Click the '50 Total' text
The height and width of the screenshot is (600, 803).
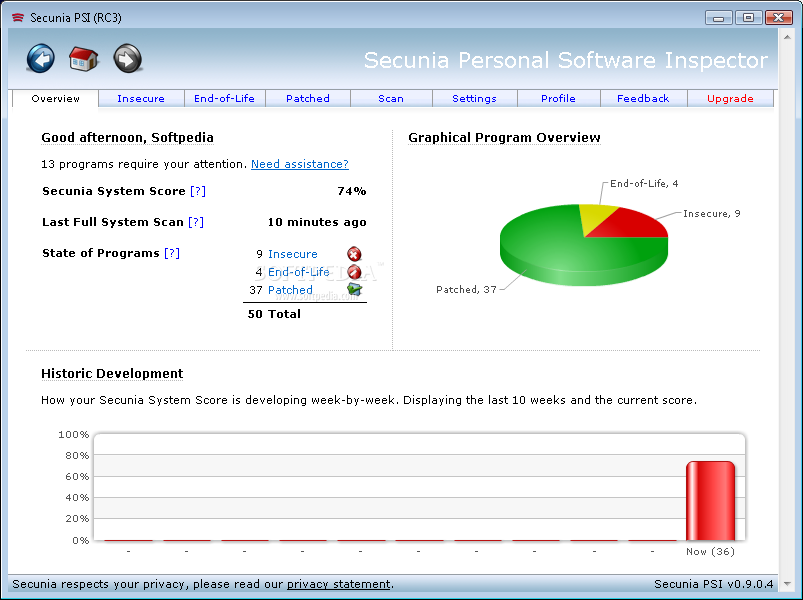[x=274, y=314]
